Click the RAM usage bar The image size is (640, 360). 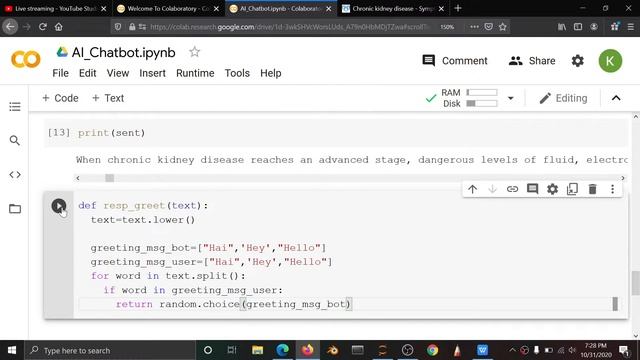coord(482,92)
